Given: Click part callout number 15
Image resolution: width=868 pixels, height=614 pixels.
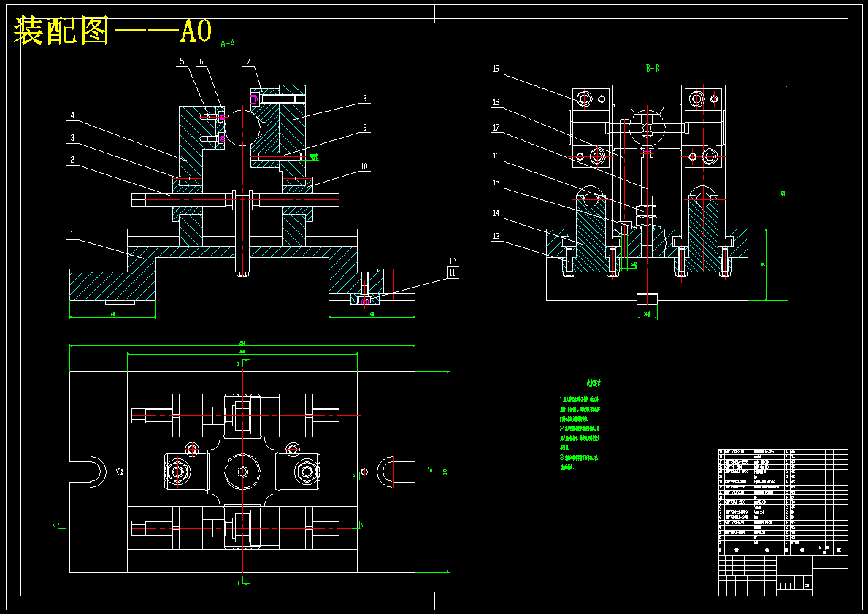Looking at the screenshot, I should point(496,183).
